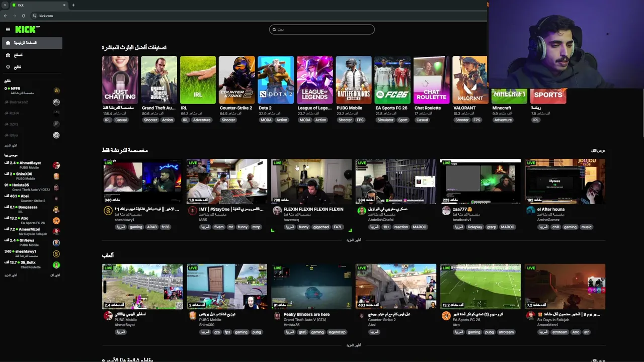
Task: Click the browser back arrow
Action: [x=6, y=16]
